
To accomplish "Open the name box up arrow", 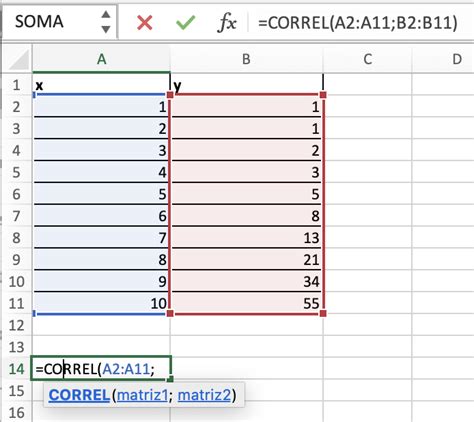I will [106, 15].
